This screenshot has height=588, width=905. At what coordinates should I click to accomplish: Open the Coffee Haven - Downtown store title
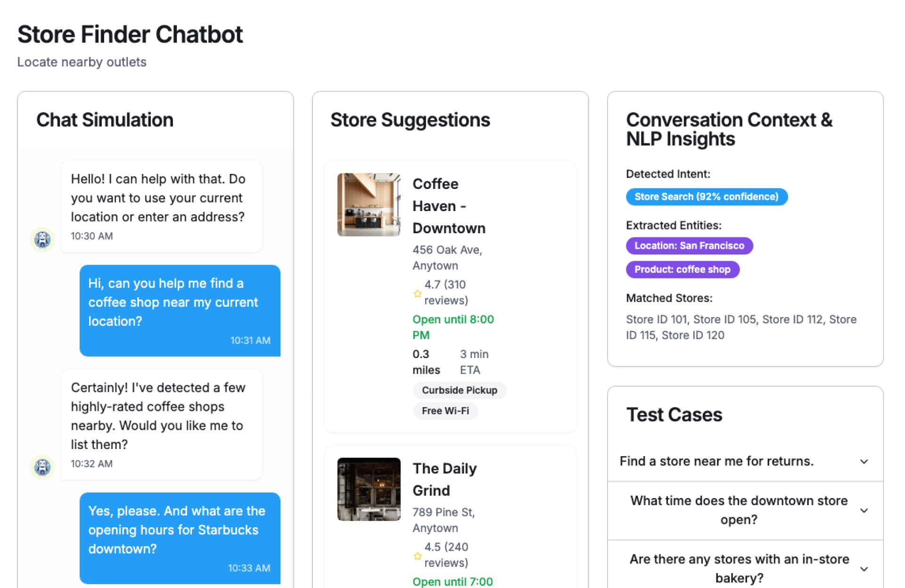[x=448, y=206]
